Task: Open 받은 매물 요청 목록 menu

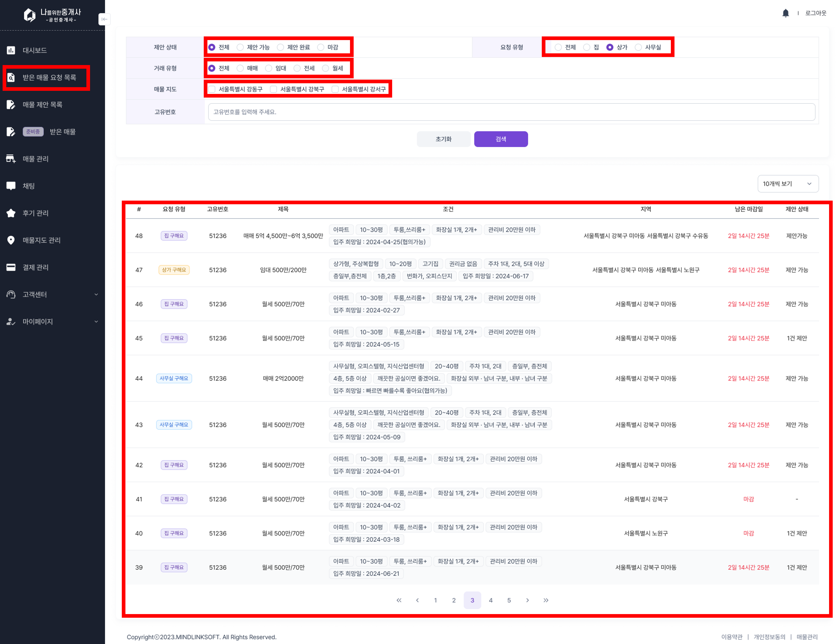Action: tap(49, 78)
